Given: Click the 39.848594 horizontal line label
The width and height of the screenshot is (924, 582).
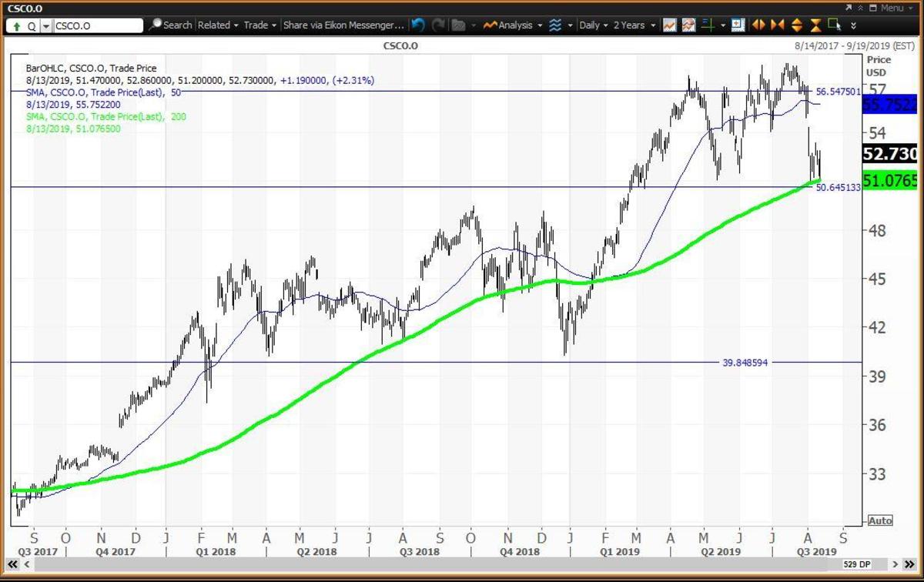Looking at the screenshot, I should (746, 362).
